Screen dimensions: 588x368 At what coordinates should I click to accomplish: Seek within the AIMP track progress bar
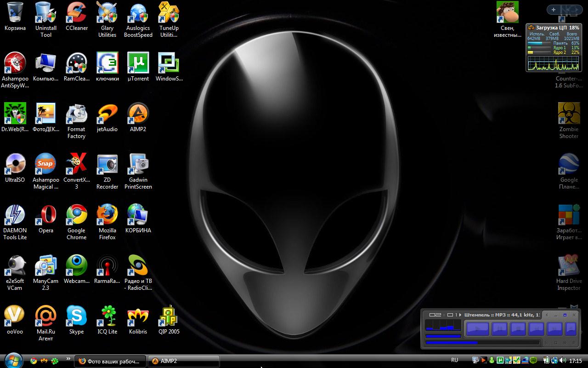(x=482, y=343)
